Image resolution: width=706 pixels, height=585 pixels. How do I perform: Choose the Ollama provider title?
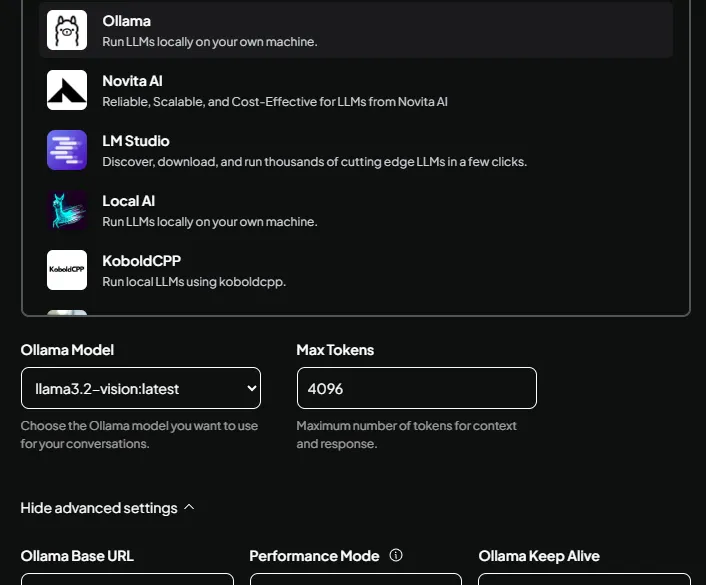127,21
